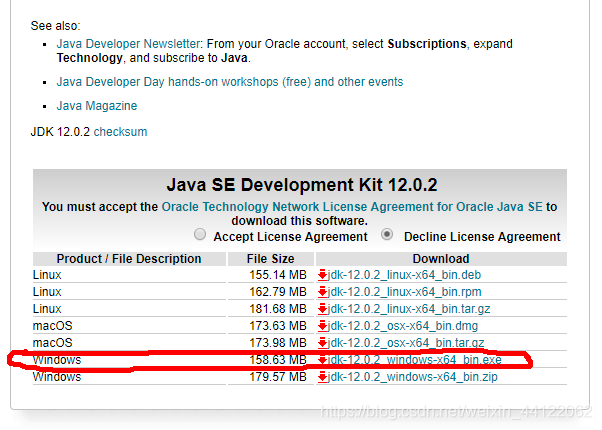The height and width of the screenshot is (430, 602).
Task: Click the Product / File Description column header
Action: coord(129,259)
